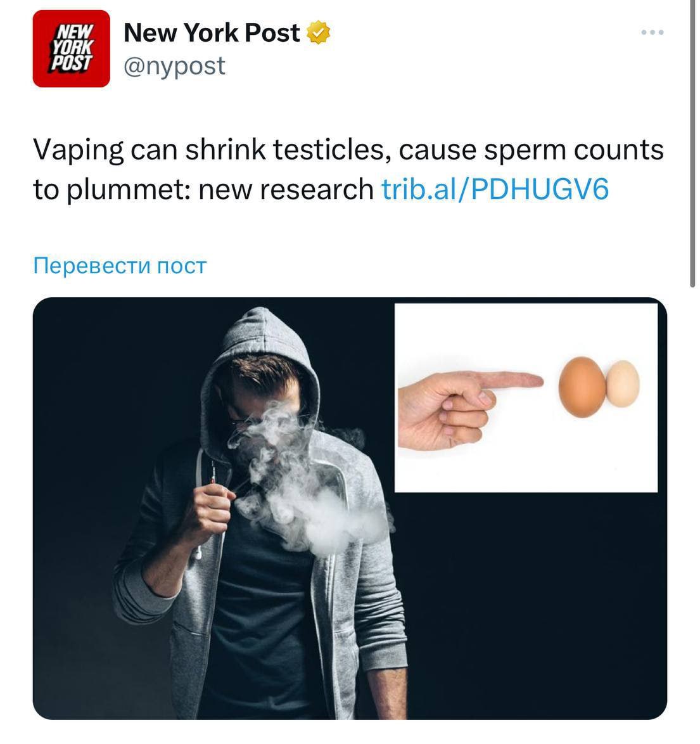Viewport: 700px width, 744px height.
Task: Click the gold verified badge
Action: pos(318,32)
